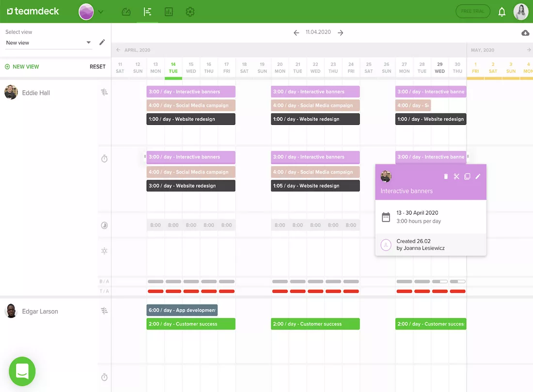Toggle Eddie Hall's bookings row icon
Screen dimensions: 533x392
coord(104,92)
